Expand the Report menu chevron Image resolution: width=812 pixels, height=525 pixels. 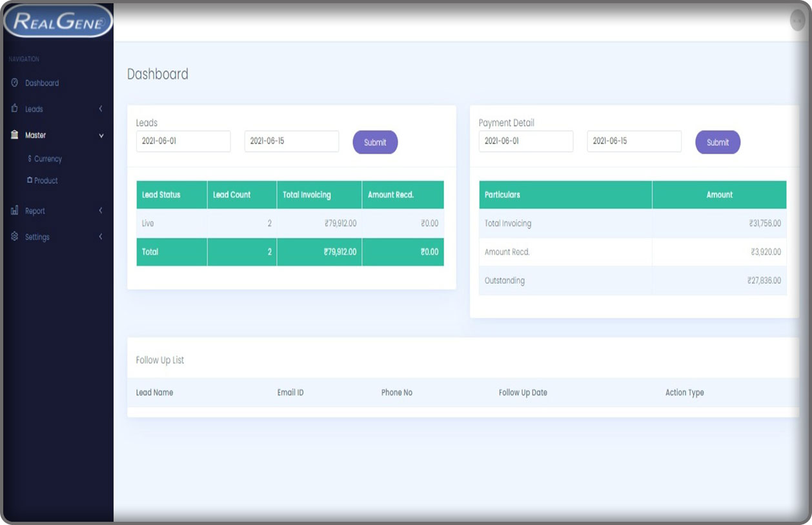tap(101, 211)
